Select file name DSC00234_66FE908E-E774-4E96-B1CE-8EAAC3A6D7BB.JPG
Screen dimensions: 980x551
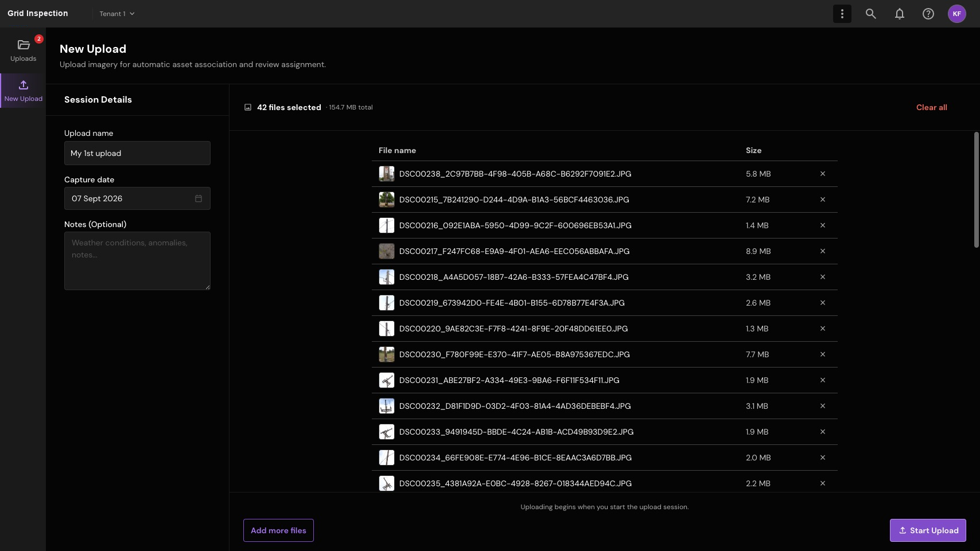click(x=515, y=458)
